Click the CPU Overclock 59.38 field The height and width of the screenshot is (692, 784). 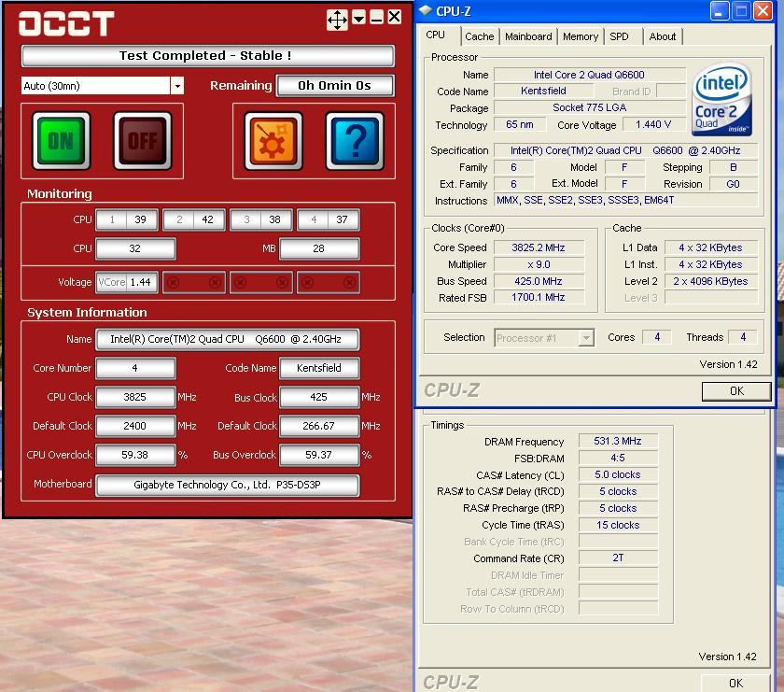click(135, 456)
